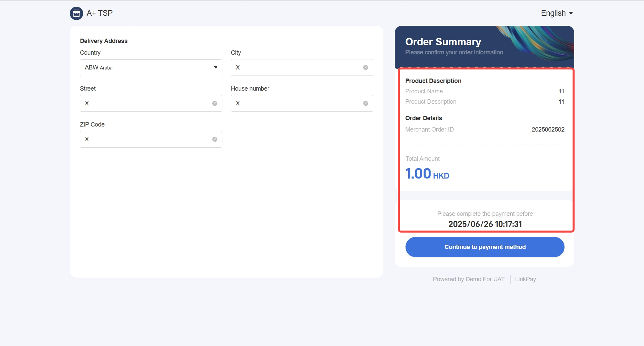Clear the ZIP Code field using clear icon

click(215, 139)
